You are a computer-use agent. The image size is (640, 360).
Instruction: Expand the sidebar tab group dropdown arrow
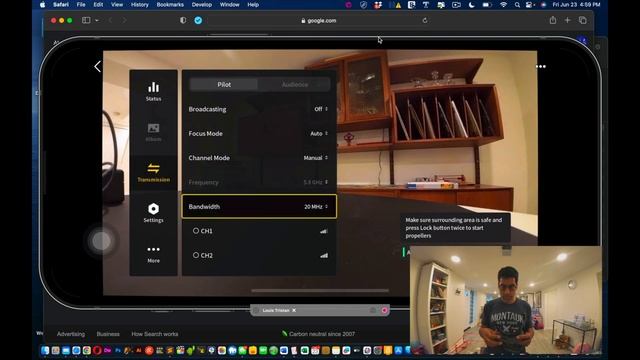[x=97, y=20]
